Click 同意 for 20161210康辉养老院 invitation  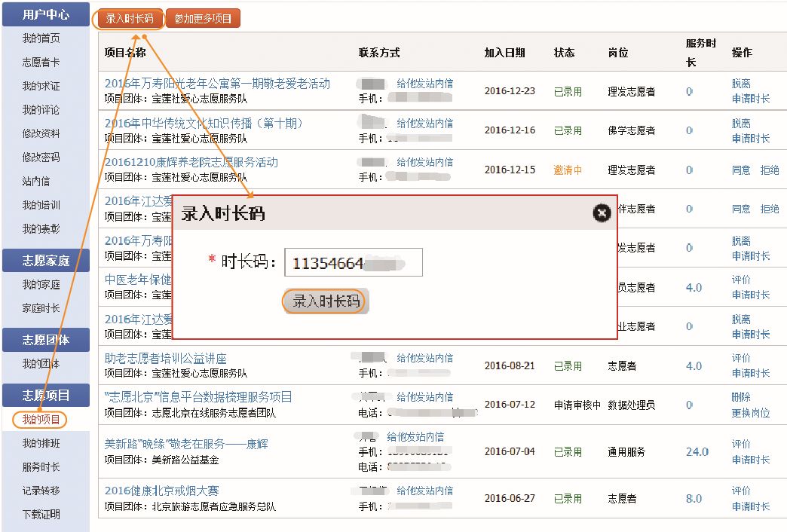click(741, 170)
